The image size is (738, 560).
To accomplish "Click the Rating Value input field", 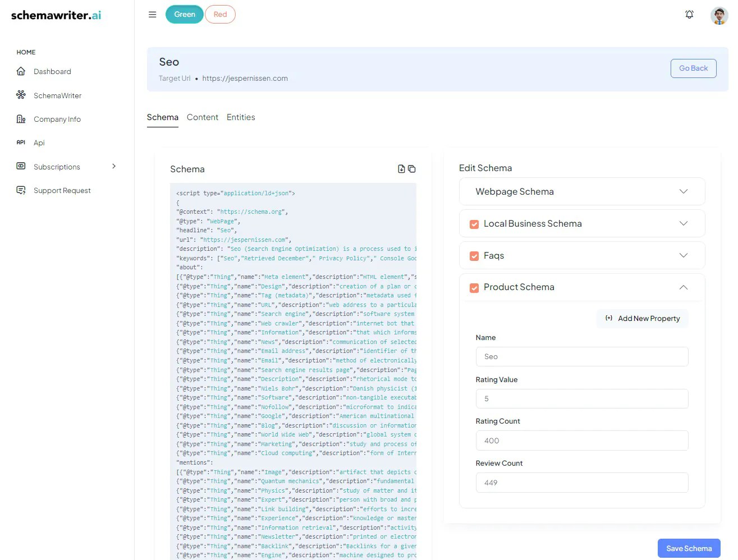I will (x=582, y=398).
